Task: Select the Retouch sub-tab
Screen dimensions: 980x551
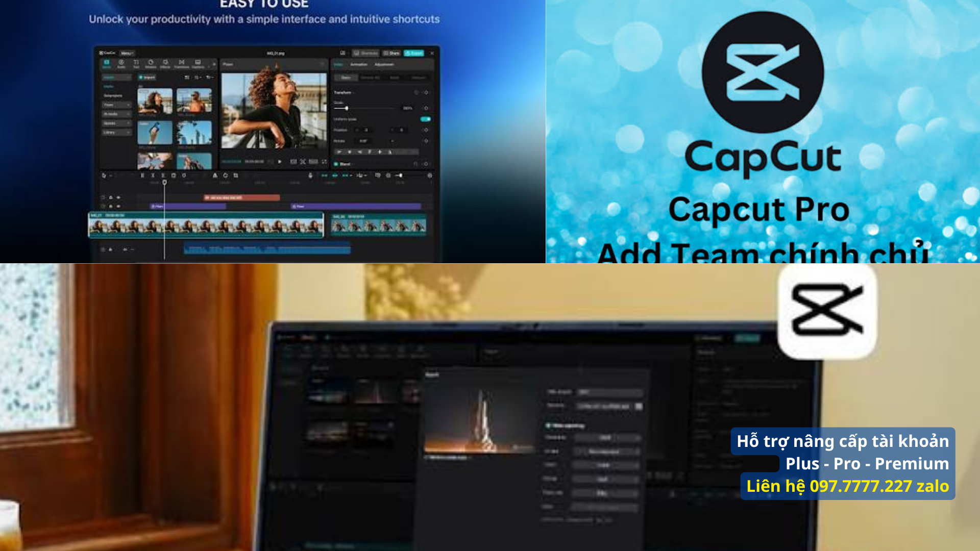Action: coord(419,78)
